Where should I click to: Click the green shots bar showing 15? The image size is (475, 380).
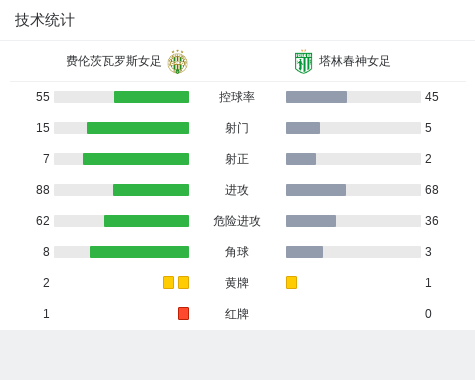click(x=138, y=128)
